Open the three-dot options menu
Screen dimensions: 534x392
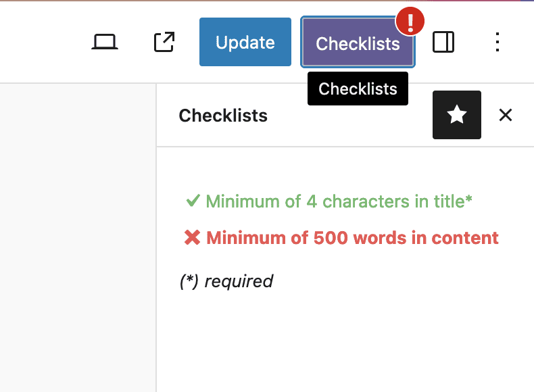497,43
